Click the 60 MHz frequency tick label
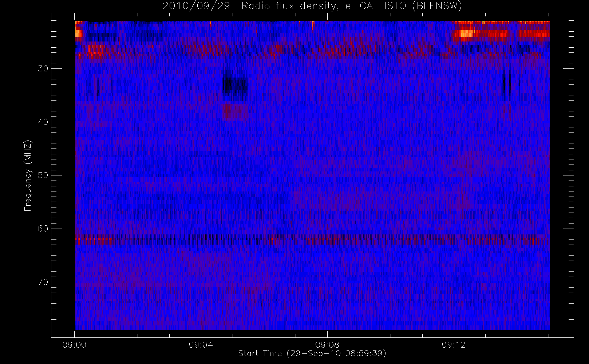The height and width of the screenshot is (364, 589). [x=43, y=229]
